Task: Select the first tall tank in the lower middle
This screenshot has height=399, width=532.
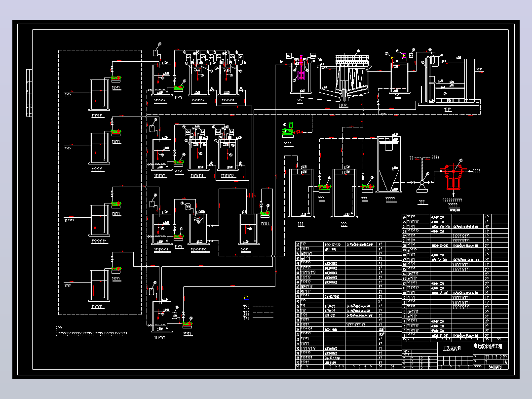Action: [x=301, y=194]
